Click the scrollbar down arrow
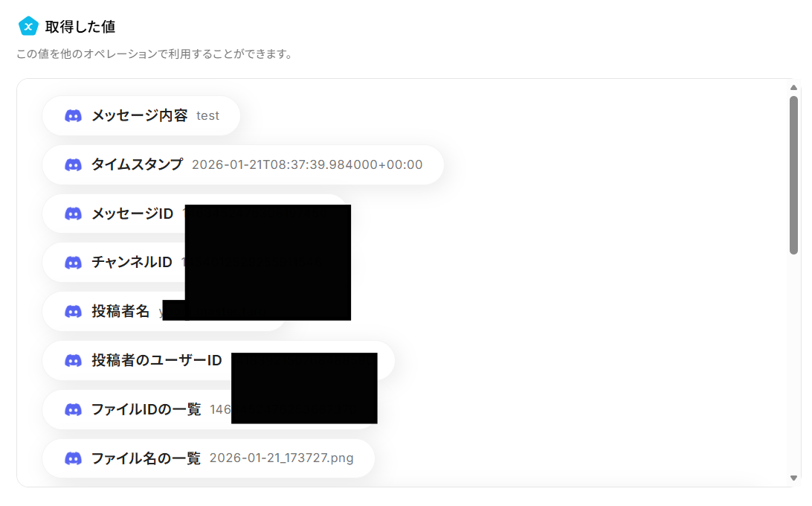This screenshot has height=506, width=812. tap(793, 478)
